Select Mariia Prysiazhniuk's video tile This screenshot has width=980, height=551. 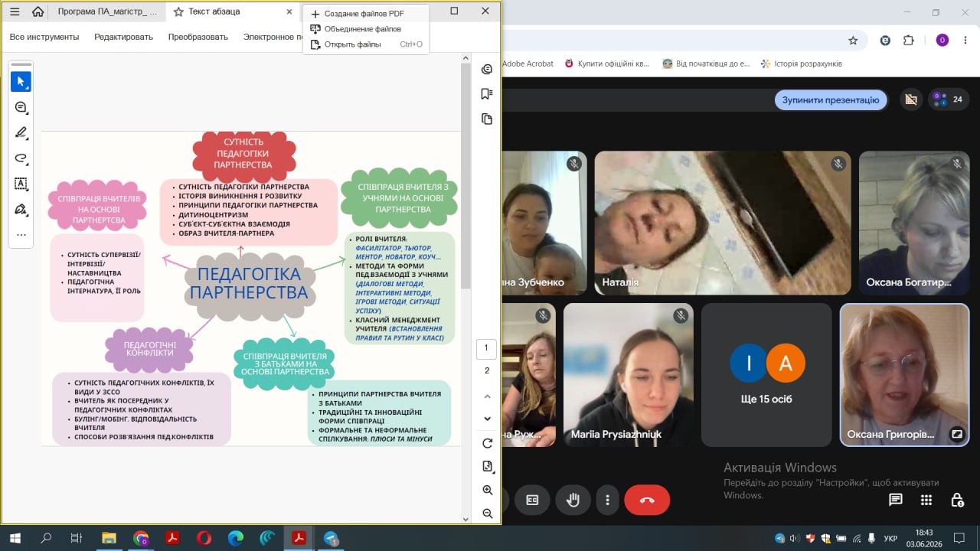[x=629, y=375]
